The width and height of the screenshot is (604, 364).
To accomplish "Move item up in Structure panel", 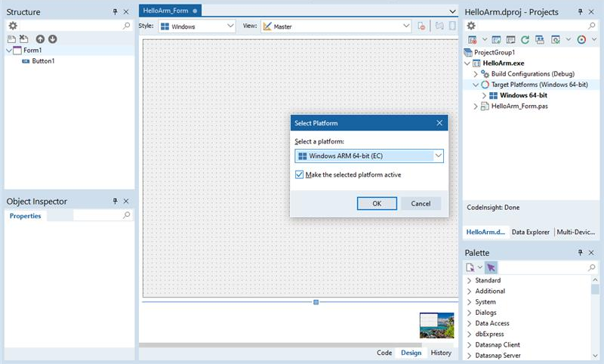I will [x=40, y=39].
